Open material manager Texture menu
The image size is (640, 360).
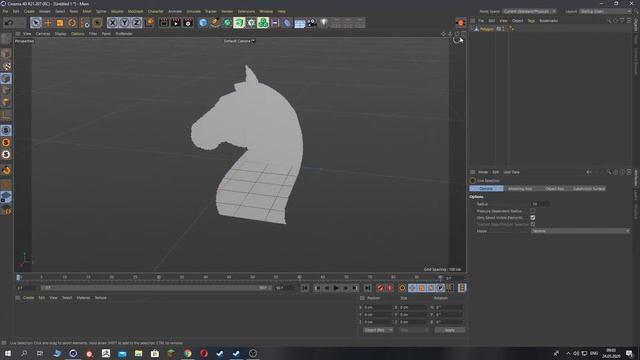100,298
